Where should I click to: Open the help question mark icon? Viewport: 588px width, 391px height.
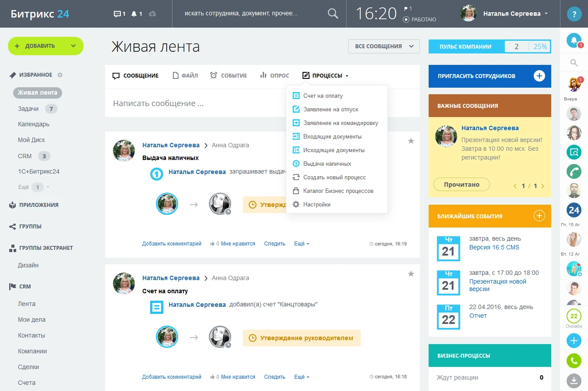tap(574, 14)
